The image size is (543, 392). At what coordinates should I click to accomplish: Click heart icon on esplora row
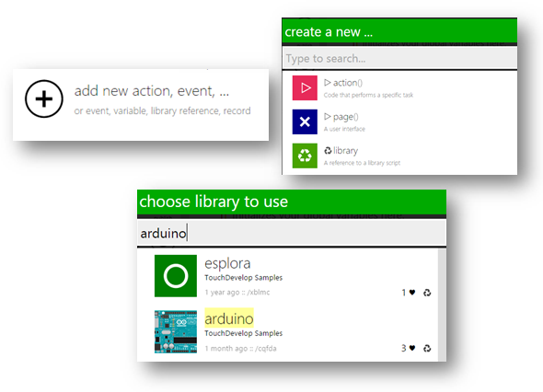(x=412, y=293)
